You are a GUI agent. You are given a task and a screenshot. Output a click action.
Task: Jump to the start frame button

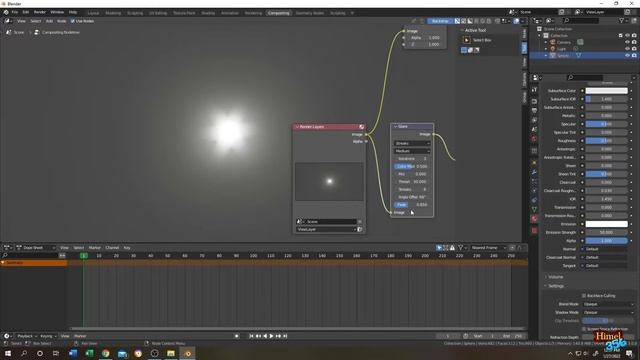[251, 336]
